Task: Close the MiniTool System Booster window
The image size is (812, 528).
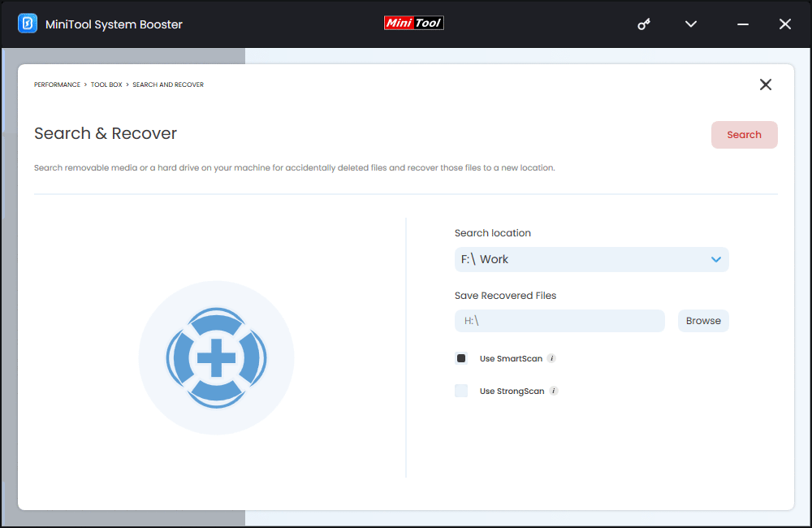Action: (785, 24)
